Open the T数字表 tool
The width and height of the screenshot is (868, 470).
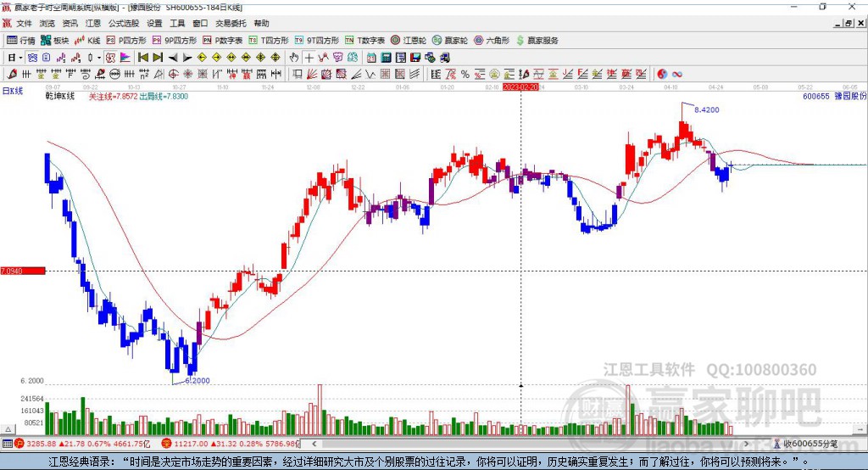pos(364,41)
